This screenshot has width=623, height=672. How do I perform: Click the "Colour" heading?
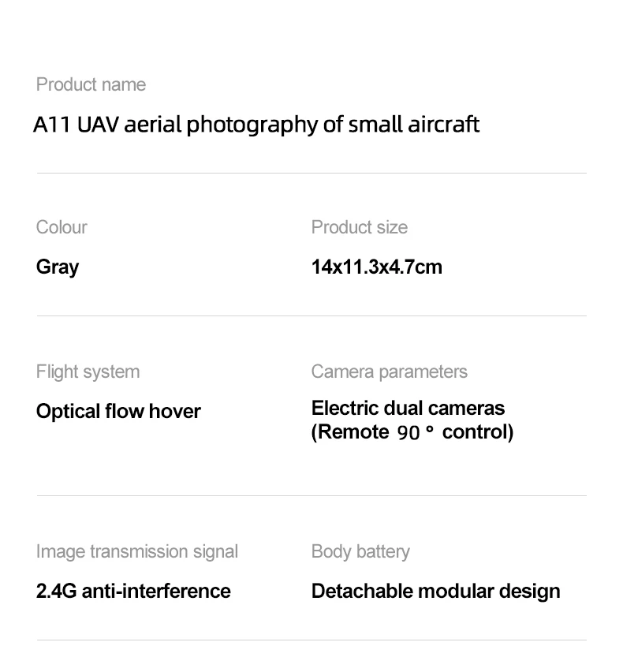(62, 227)
